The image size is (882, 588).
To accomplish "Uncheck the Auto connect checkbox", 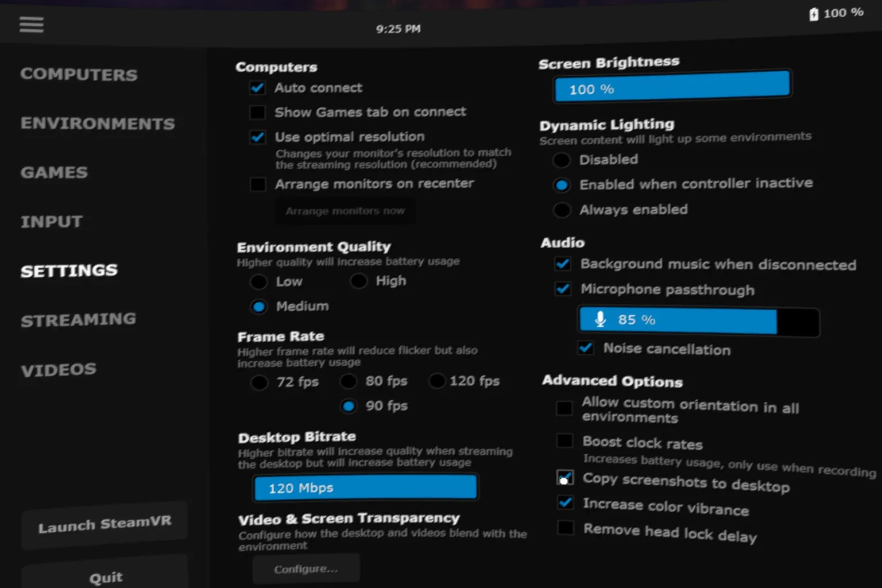I will 257,88.
